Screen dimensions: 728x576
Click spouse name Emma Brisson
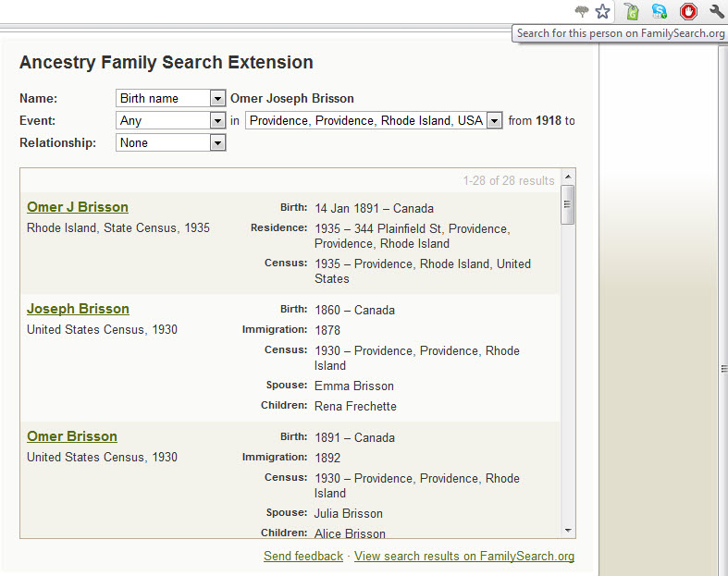click(354, 386)
